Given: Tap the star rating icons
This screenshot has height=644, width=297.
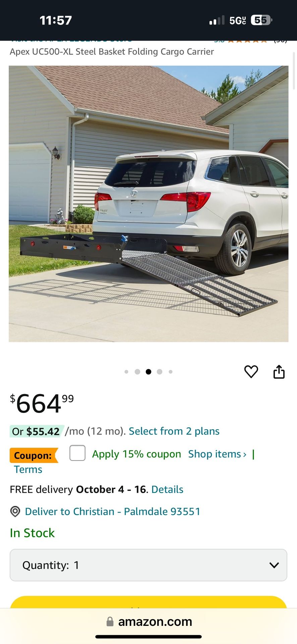Looking at the screenshot, I should (x=247, y=41).
